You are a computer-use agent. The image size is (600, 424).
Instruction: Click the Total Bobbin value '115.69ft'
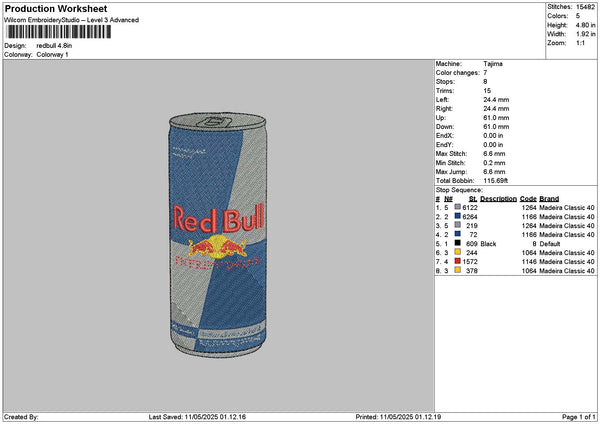(x=496, y=181)
